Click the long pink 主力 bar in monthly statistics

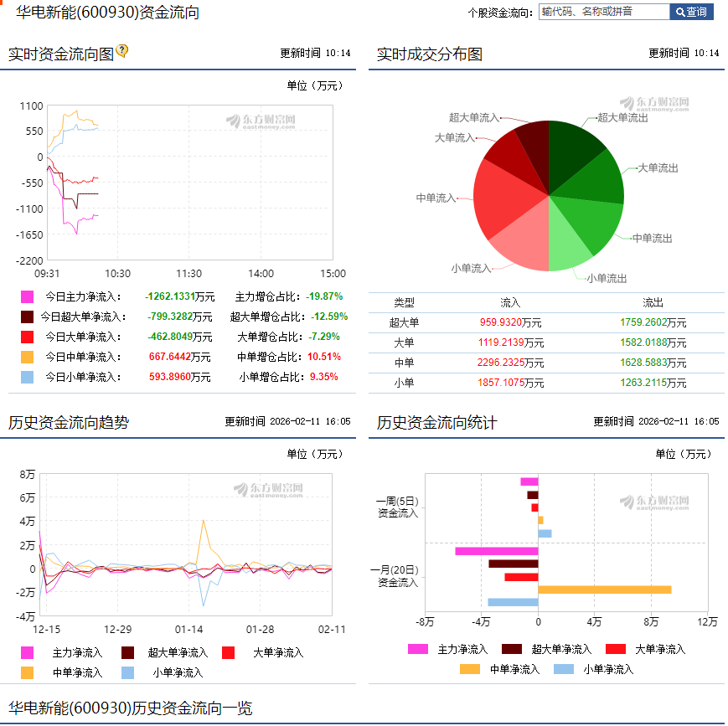496,551
